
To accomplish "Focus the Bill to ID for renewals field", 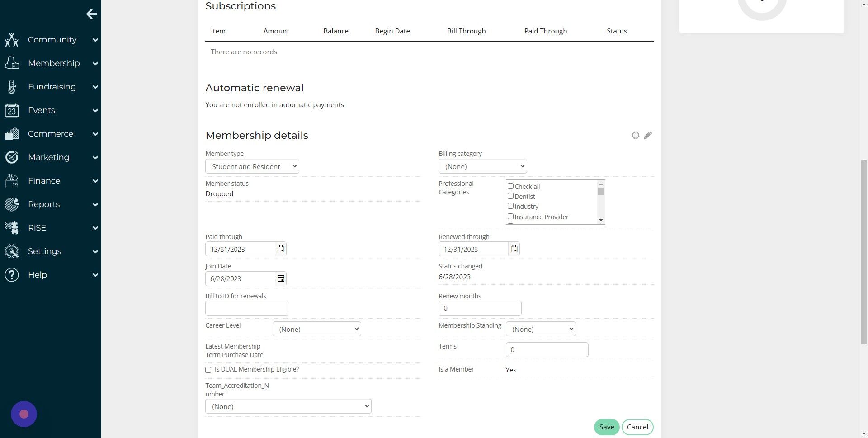I will click(247, 308).
